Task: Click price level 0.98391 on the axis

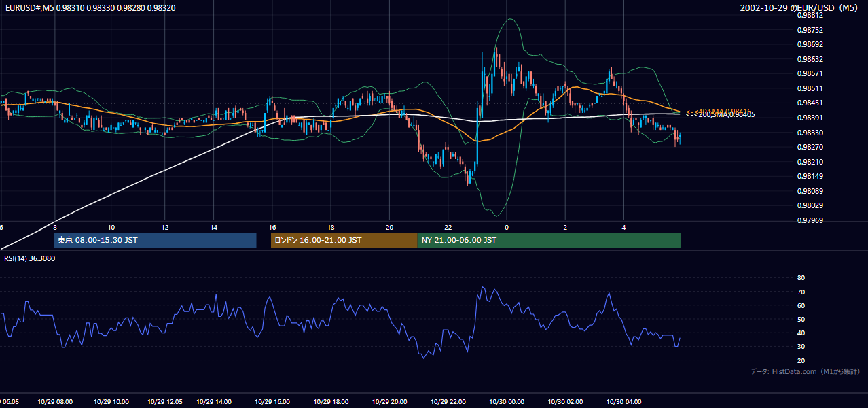Action: pos(810,118)
